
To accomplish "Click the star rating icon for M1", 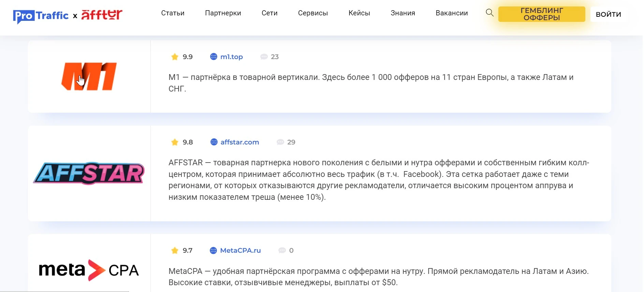I will coord(175,57).
